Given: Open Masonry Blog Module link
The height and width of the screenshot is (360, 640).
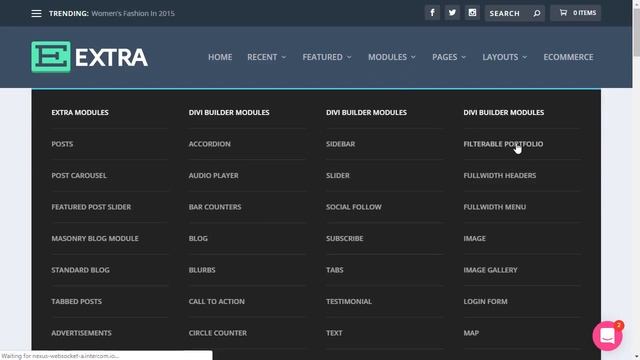Looking at the screenshot, I should pyautogui.click(x=95, y=238).
